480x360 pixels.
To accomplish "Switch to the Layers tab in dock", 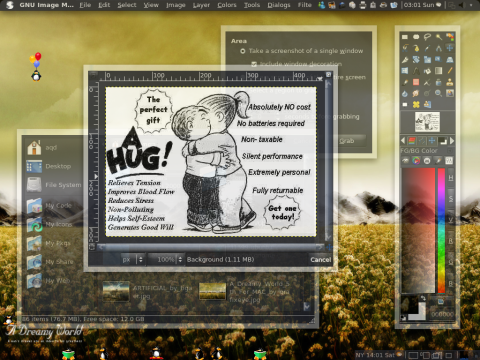I will click(412, 140).
